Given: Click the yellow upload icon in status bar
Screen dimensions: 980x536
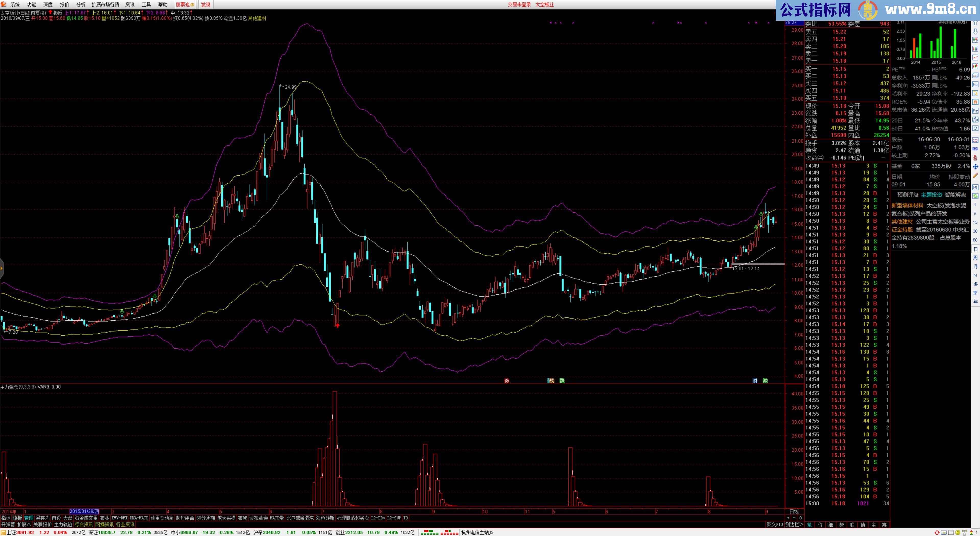Looking at the screenshot, I should (x=958, y=532).
